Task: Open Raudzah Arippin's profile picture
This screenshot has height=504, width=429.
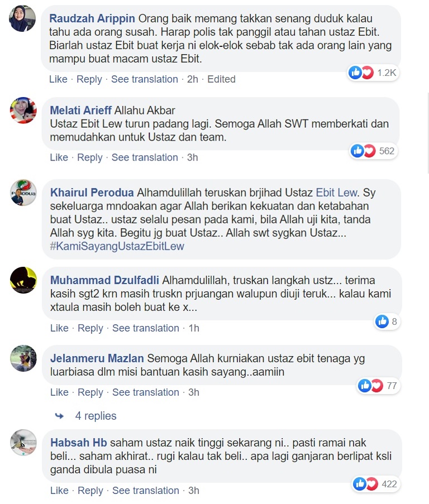Action: tap(22, 18)
